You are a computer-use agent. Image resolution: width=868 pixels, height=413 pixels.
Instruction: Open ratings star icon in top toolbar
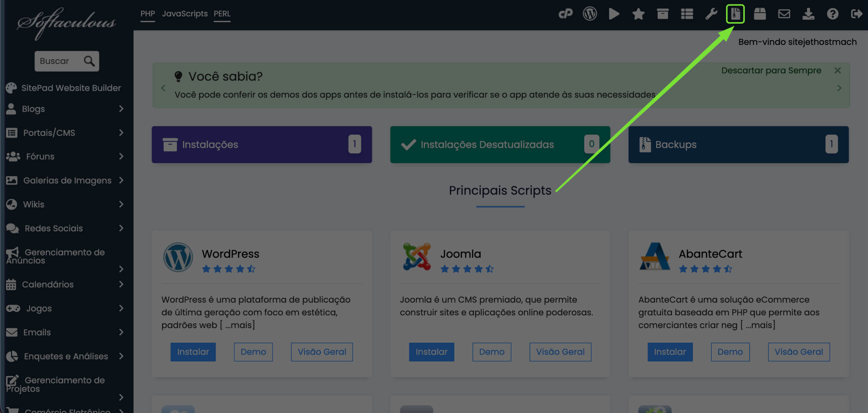click(638, 14)
